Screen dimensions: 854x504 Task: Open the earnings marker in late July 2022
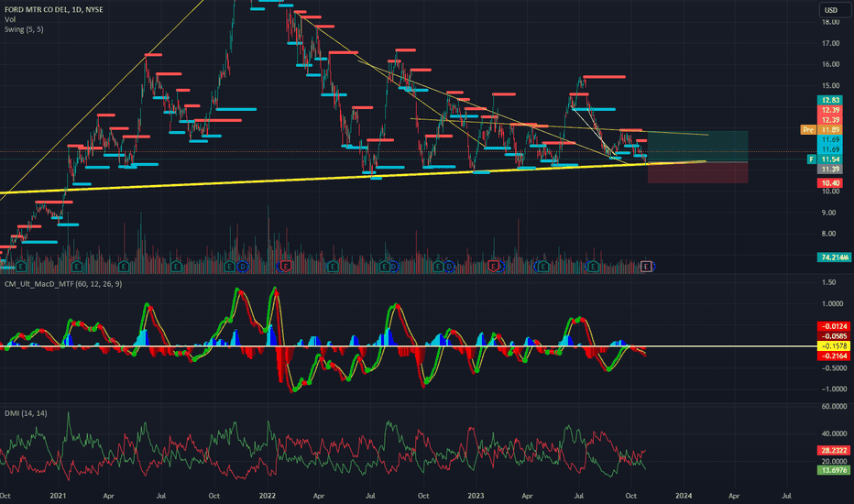pyautogui.click(x=385, y=267)
